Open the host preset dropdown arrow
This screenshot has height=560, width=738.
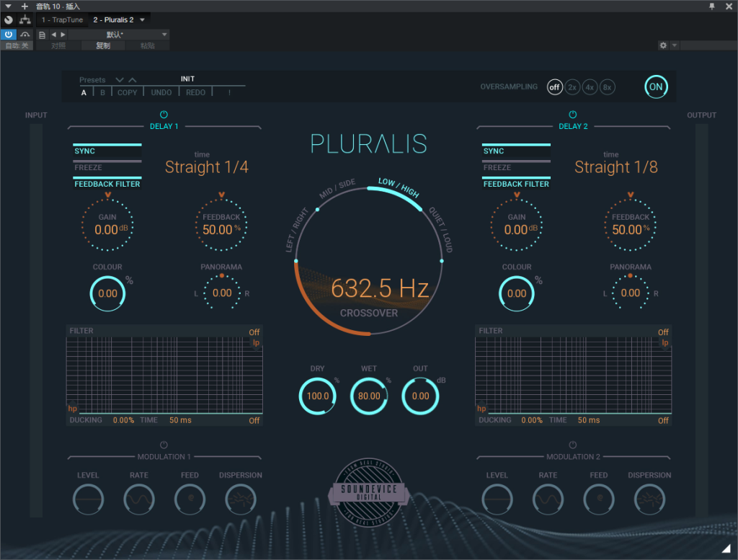coord(164,35)
